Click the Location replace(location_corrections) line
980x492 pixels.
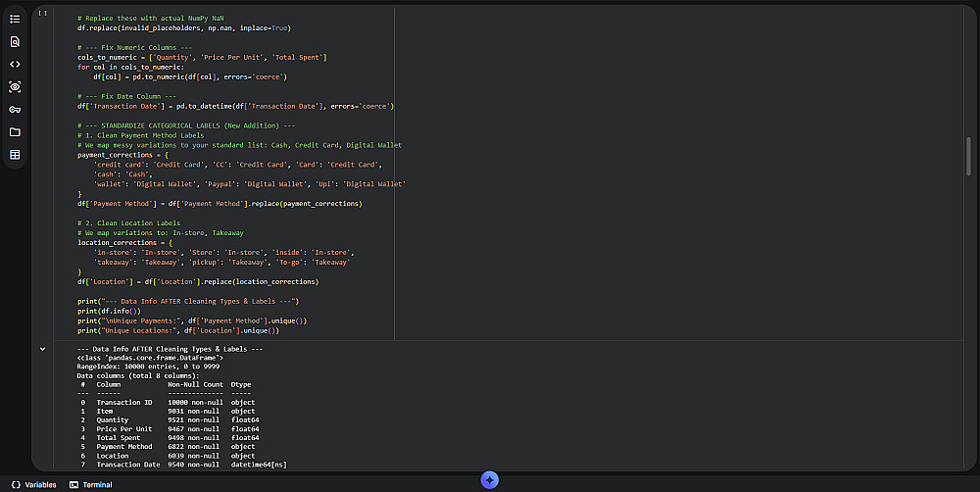[198, 282]
